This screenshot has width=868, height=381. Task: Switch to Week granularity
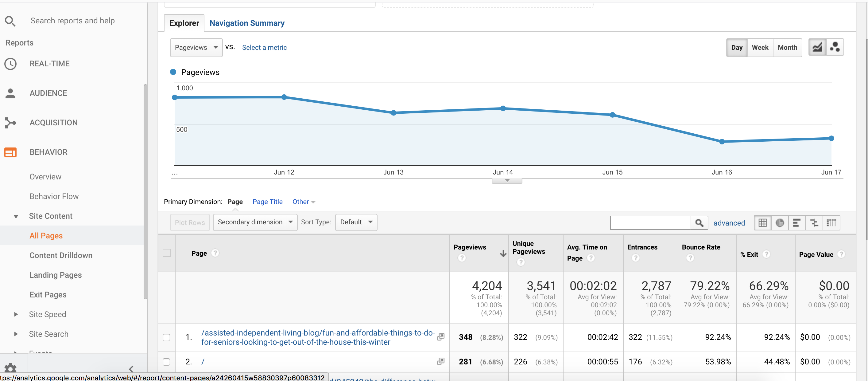(760, 47)
